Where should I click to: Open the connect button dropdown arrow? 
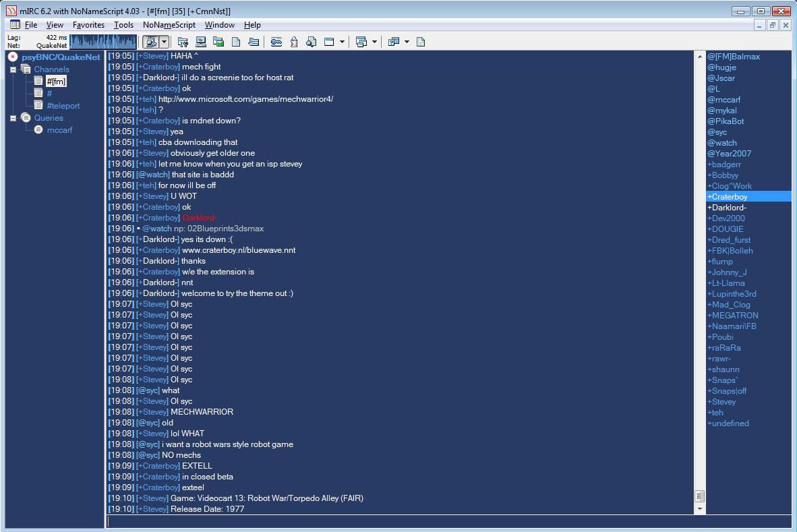[164, 42]
